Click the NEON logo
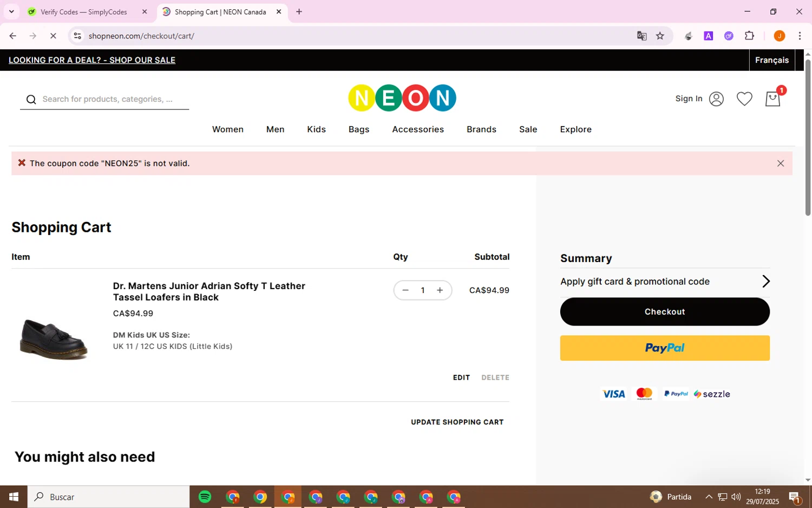Screen dimensions: 812x508 [402, 98]
